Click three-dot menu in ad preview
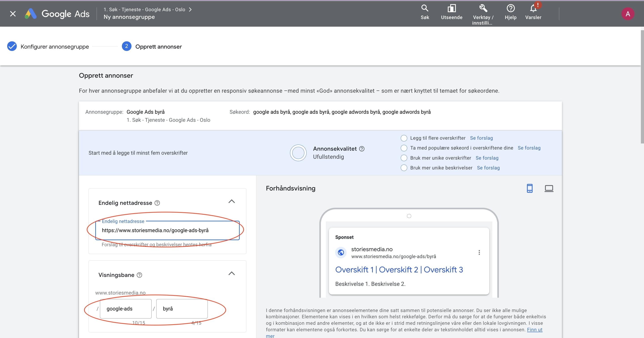 479,252
